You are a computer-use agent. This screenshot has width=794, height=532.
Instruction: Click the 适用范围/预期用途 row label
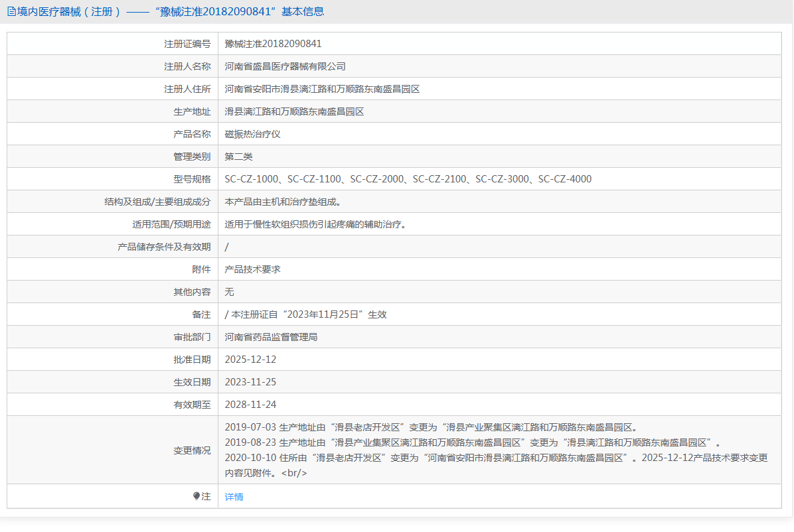(172, 224)
